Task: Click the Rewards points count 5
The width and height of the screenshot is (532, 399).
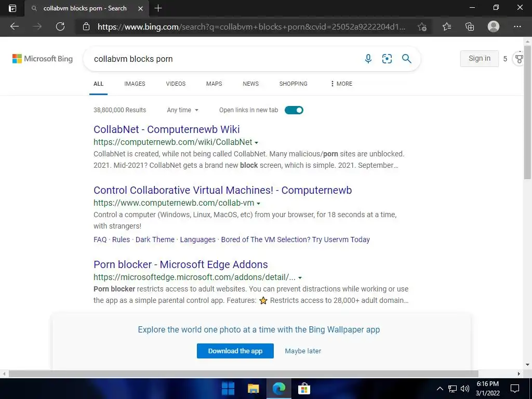Action: (505, 59)
